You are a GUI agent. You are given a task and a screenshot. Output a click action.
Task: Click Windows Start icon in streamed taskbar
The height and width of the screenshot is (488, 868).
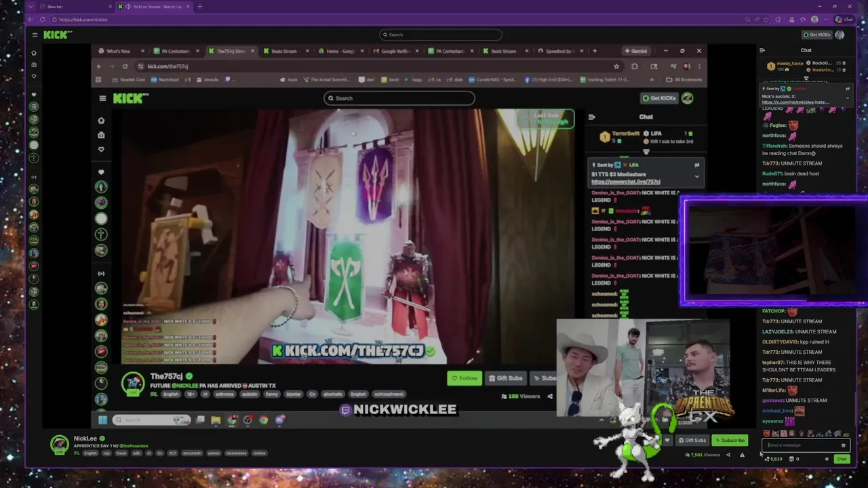click(x=103, y=420)
